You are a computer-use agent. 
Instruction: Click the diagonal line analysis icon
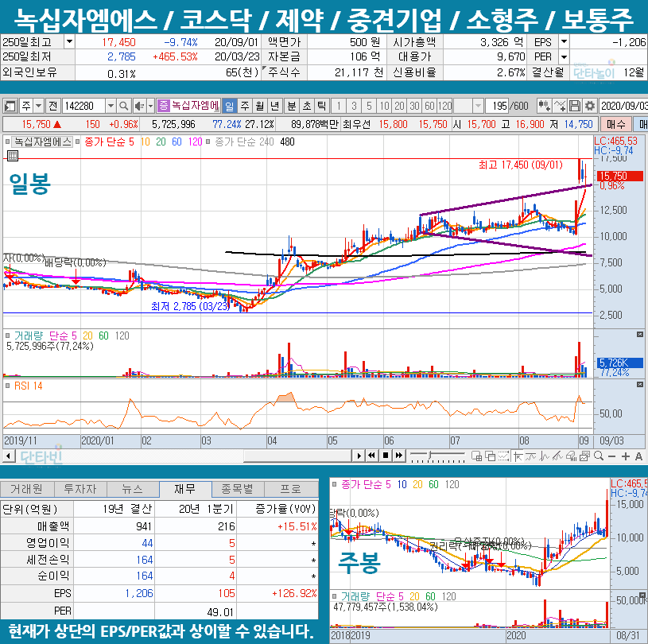[558, 456]
